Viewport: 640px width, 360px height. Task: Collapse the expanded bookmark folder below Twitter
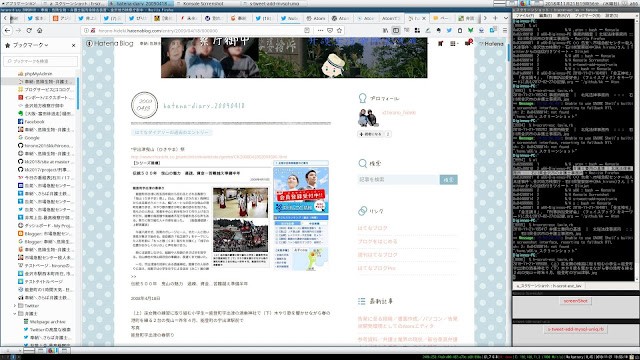coord(15,313)
